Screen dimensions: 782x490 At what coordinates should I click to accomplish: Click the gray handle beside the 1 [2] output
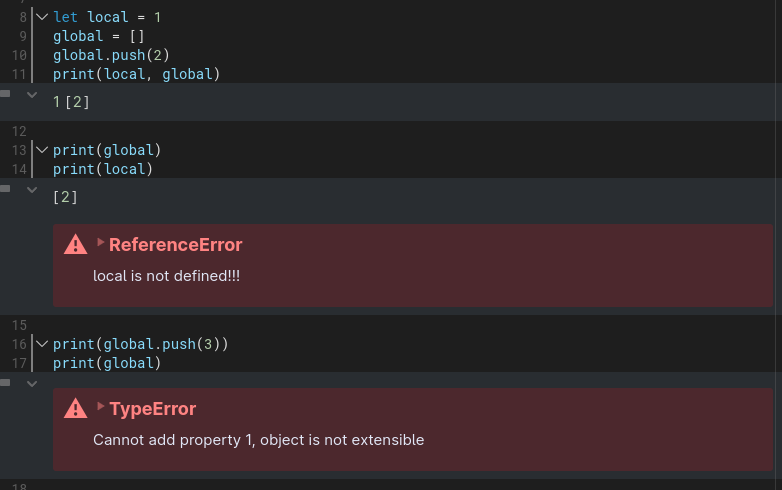5,93
